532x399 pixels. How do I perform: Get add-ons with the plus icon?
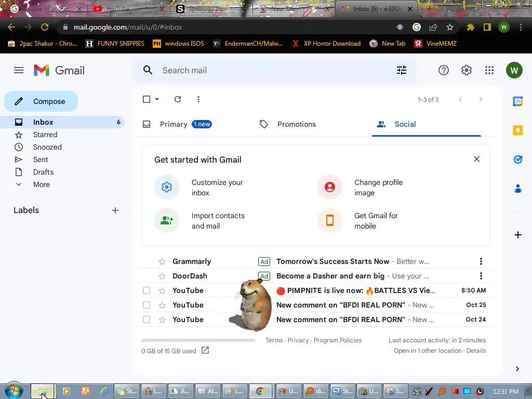click(518, 235)
